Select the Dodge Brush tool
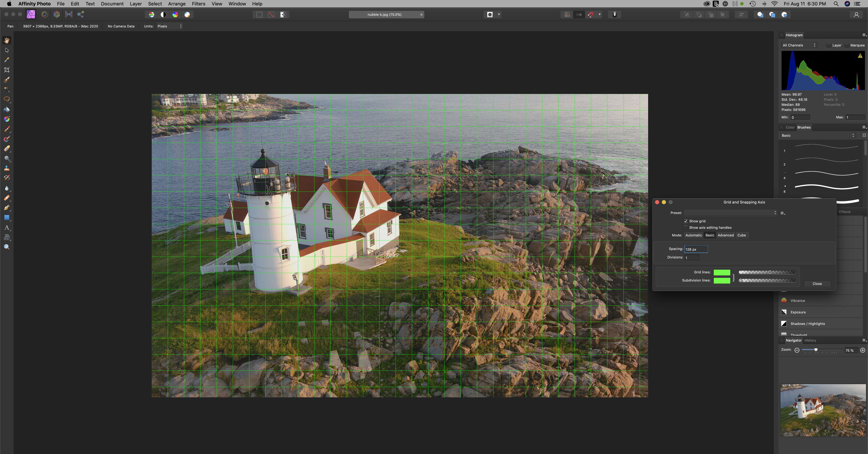Viewport: 868px width, 454px height. [x=7, y=158]
